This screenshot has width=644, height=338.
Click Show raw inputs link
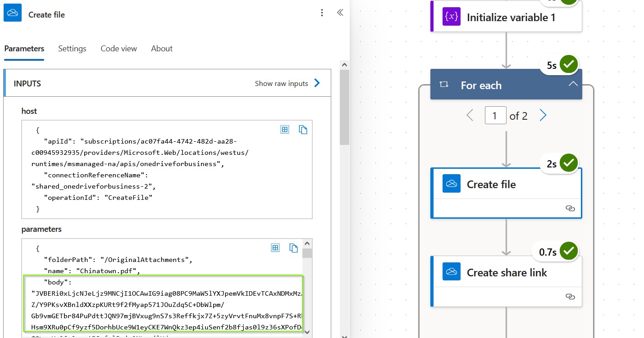tap(282, 83)
